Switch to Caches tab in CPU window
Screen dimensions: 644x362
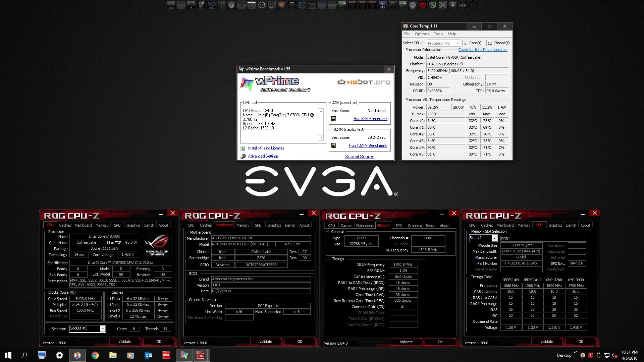click(65, 225)
